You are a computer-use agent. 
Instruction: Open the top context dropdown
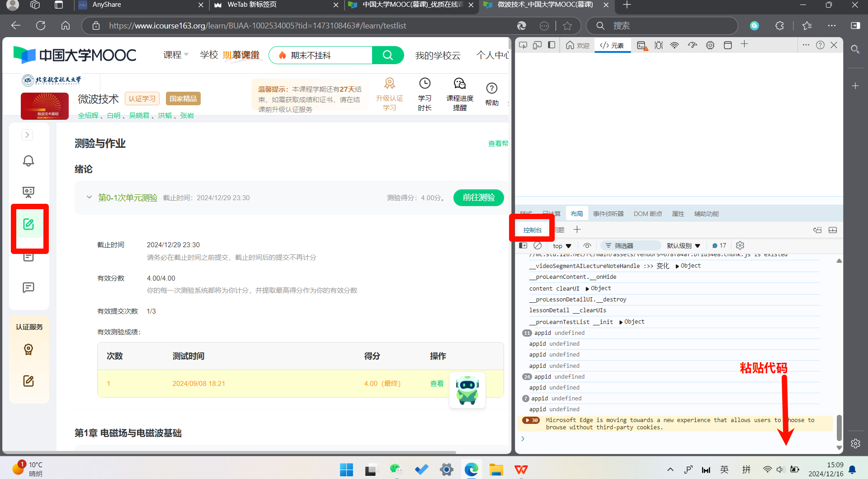coord(562,246)
